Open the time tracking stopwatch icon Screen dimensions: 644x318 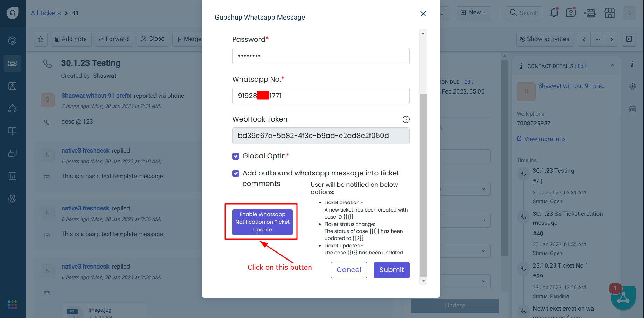pyautogui.click(x=632, y=87)
